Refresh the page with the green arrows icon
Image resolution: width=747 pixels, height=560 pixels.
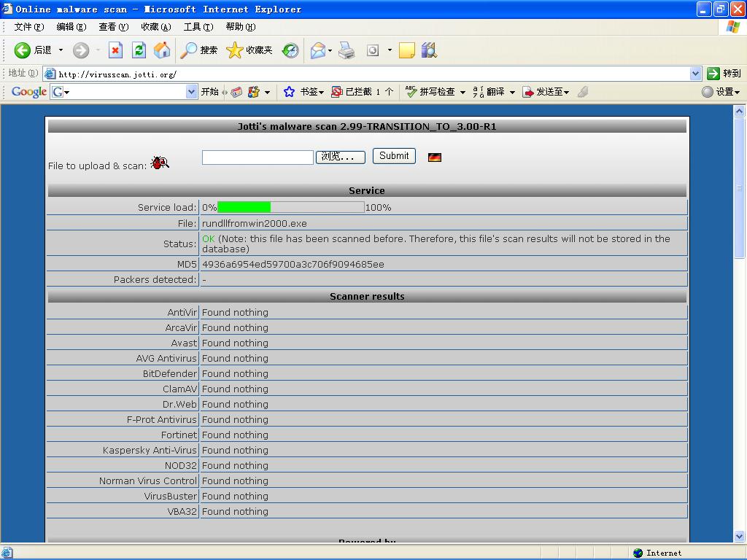tap(139, 50)
